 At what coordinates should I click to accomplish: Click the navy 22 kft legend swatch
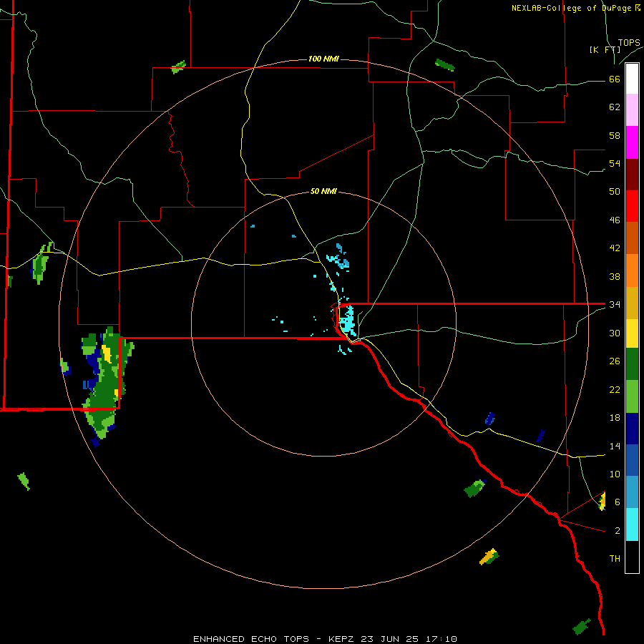pos(632,429)
